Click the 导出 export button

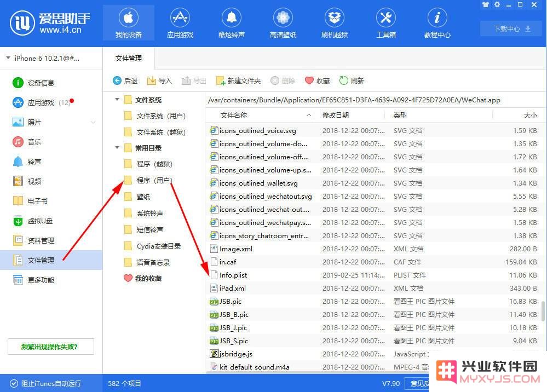[x=194, y=81]
